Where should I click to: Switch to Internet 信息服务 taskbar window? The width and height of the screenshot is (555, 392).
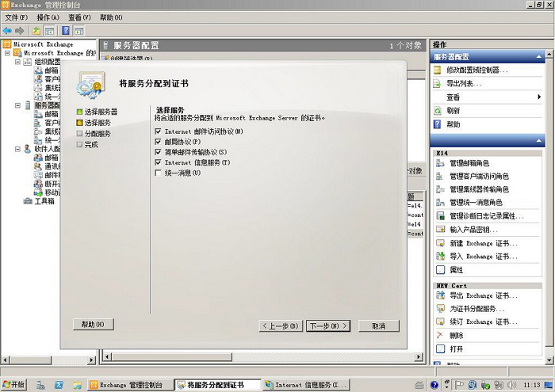click(305, 385)
